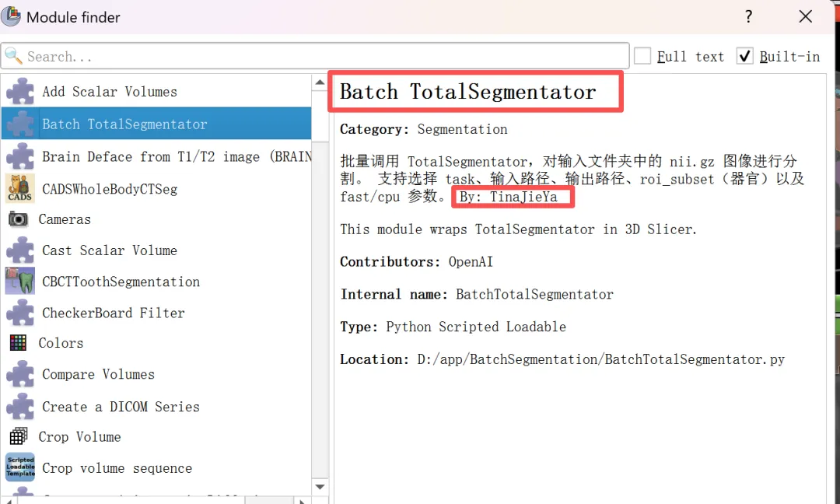
Task: Uncheck the Built-in checkbox
Action: click(744, 56)
